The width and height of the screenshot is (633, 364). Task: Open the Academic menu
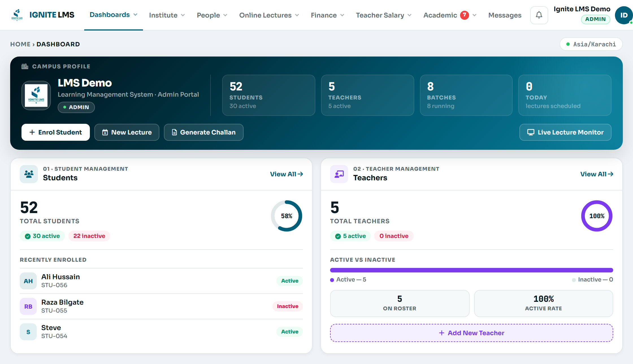tap(450, 15)
